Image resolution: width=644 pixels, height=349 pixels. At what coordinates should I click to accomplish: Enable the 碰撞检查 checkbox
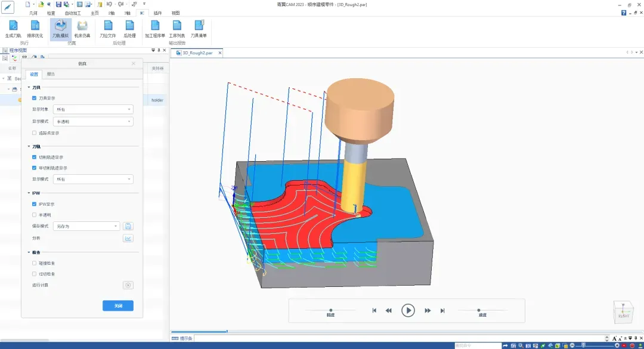(34, 263)
